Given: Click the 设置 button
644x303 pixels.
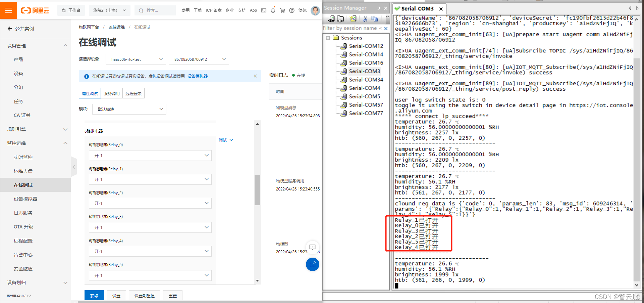Looking at the screenshot, I should [116, 296].
